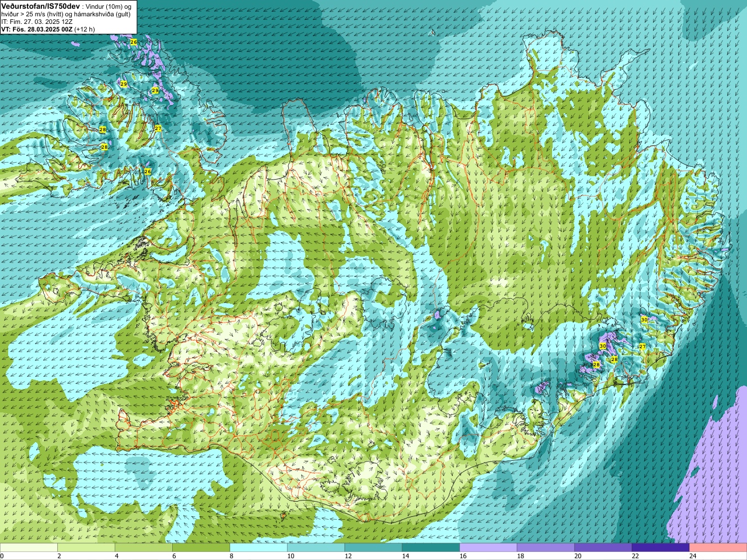This screenshot has height=560, width=747.
Task: Select the legend scale label '16'
Action: pyautogui.click(x=463, y=556)
